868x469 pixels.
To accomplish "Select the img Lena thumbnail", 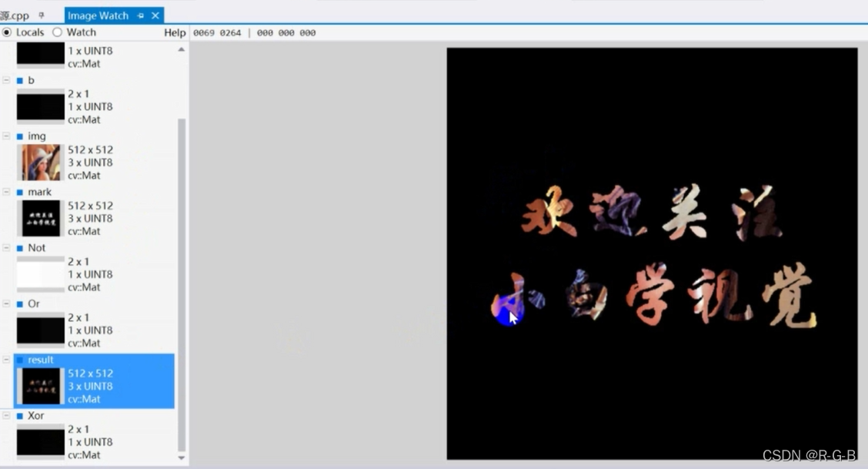I will click(41, 162).
